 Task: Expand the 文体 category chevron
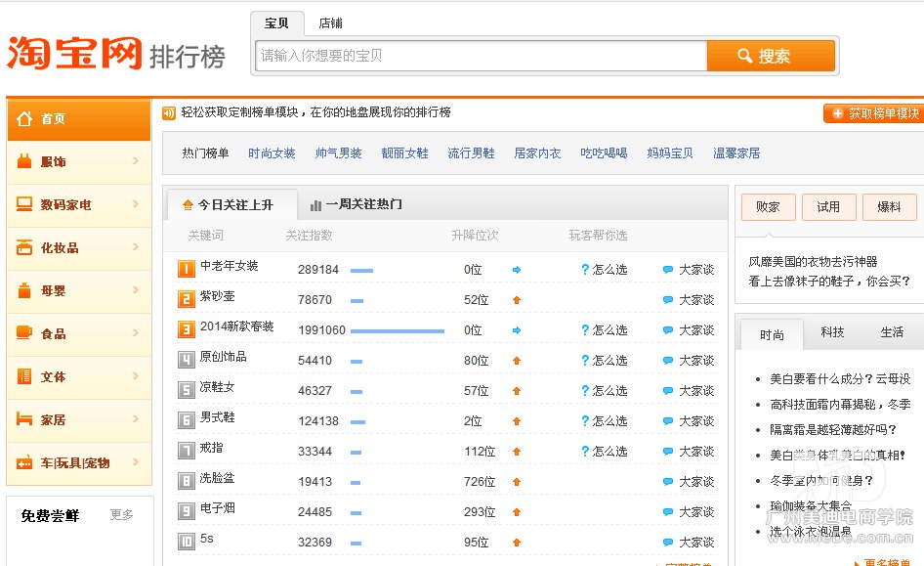click(x=137, y=376)
